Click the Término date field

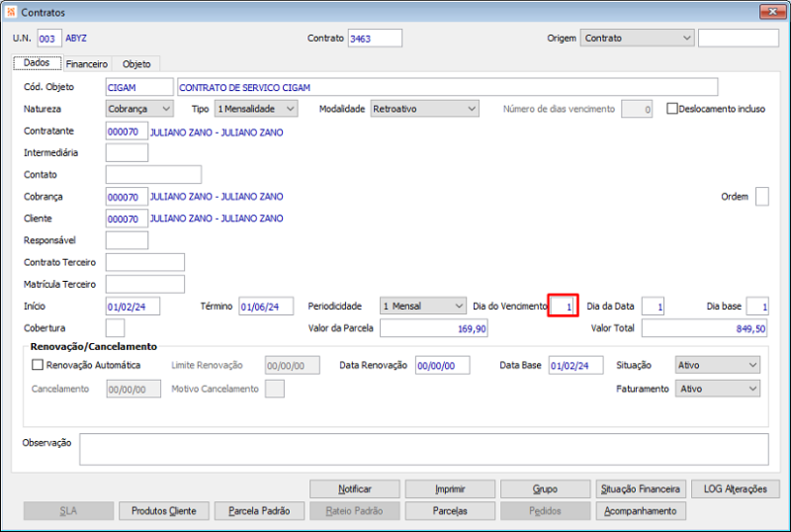click(266, 306)
